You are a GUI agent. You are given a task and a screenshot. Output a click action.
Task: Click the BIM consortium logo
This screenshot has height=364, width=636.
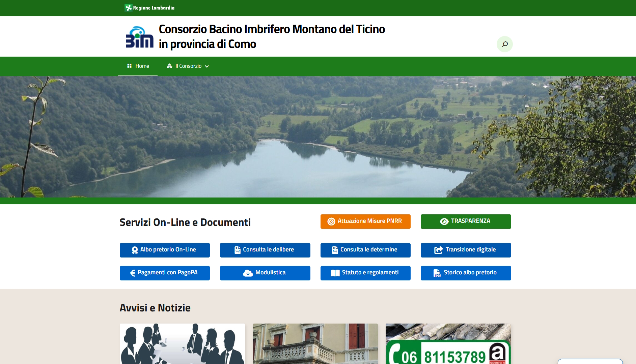click(140, 37)
